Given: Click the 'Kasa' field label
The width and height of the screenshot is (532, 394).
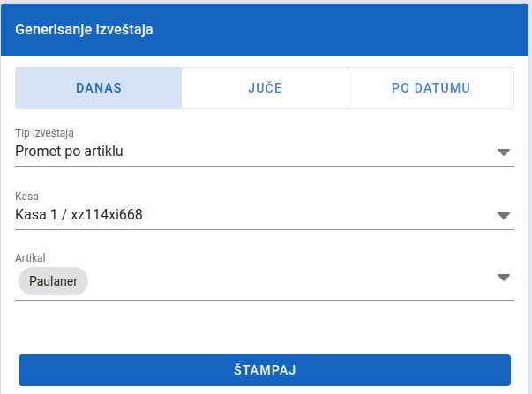Looking at the screenshot, I should coord(26,197).
